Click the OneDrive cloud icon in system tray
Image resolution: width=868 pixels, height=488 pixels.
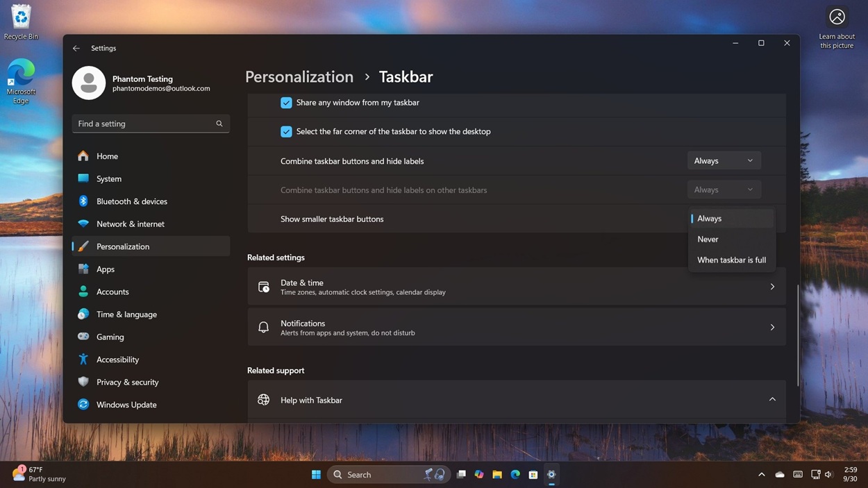(x=779, y=474)
